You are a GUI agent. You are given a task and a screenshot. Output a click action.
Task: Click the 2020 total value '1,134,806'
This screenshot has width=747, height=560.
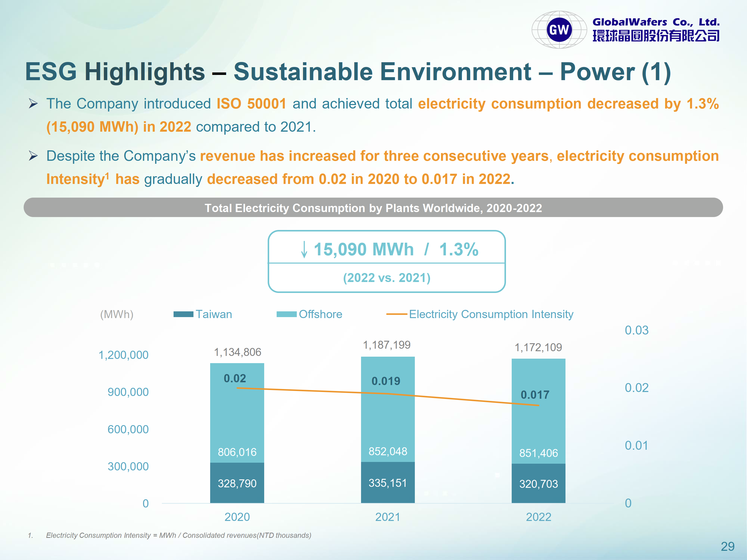pyautogui.click(x=237, y=352)
